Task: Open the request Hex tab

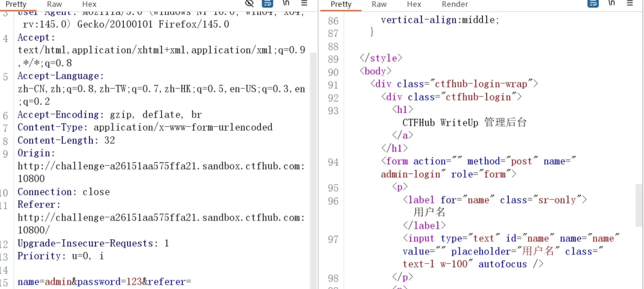Action: 89,4
